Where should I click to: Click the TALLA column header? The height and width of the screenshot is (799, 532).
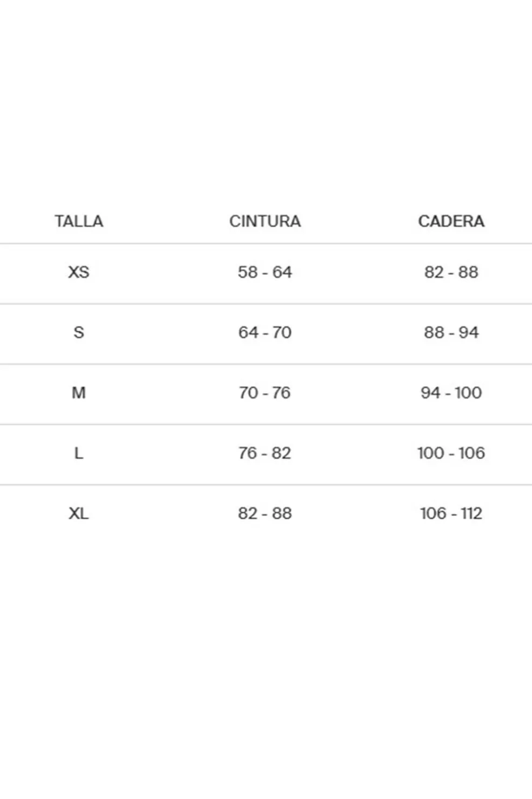click(x=79, y=221)
